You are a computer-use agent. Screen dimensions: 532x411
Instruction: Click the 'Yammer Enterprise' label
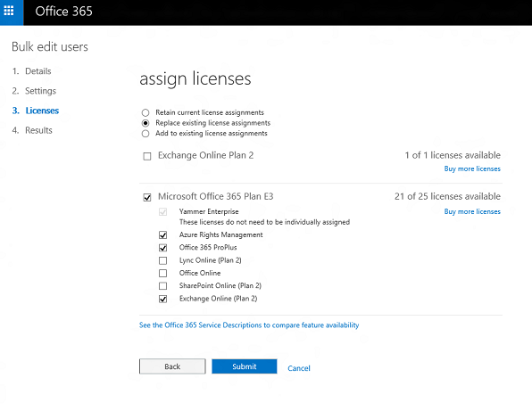pyautogui.click(x=209, y=211)
